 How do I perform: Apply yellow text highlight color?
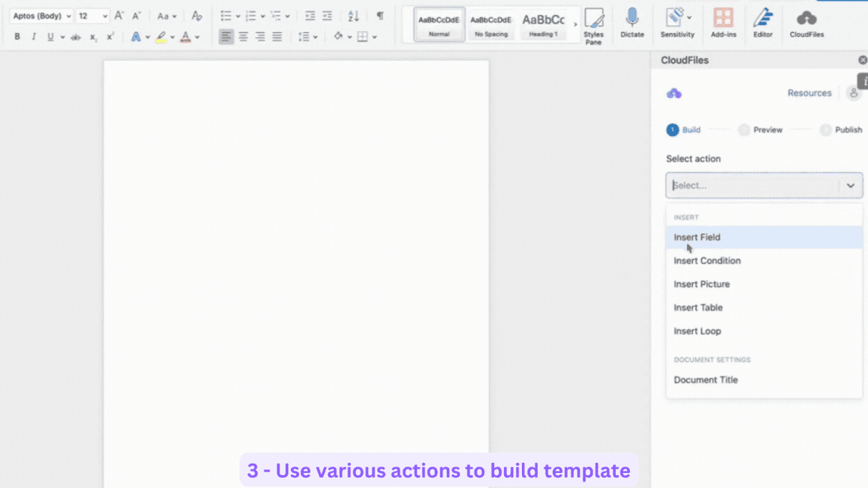162,37
